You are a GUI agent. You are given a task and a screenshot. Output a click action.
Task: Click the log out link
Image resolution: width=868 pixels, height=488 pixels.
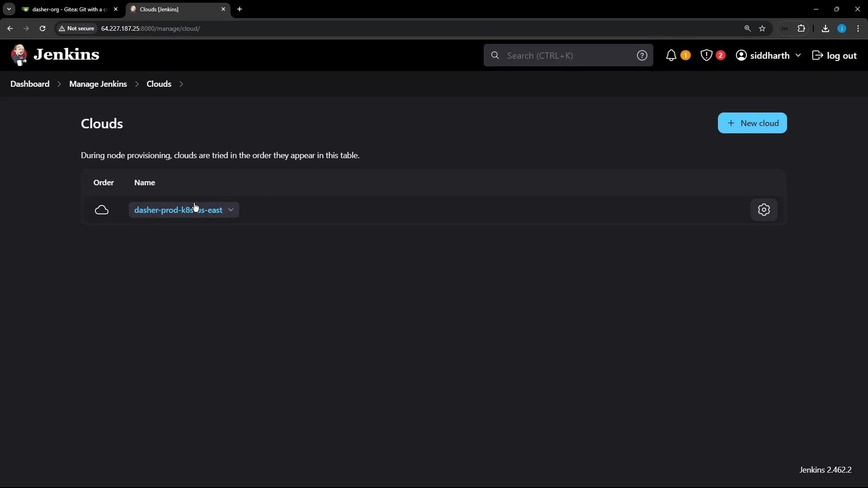pyautogui.click(x=835, y=55)
